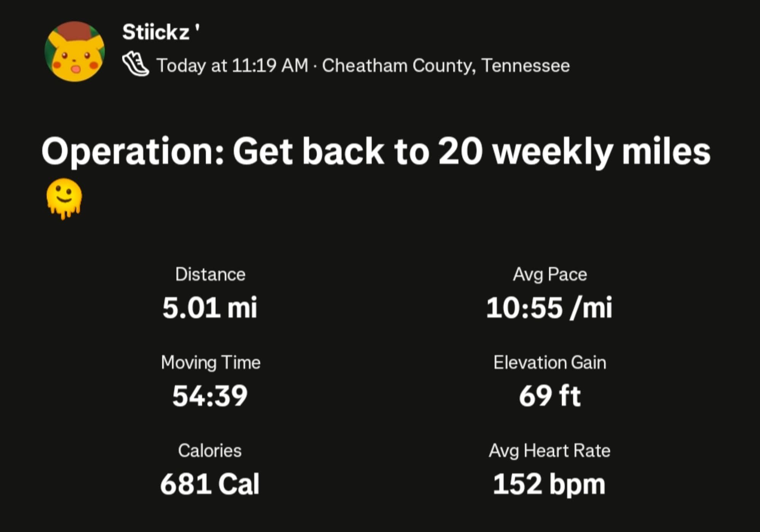Click the Calories label
Viewport: 760px width, 532px height.
coord(210,450)
